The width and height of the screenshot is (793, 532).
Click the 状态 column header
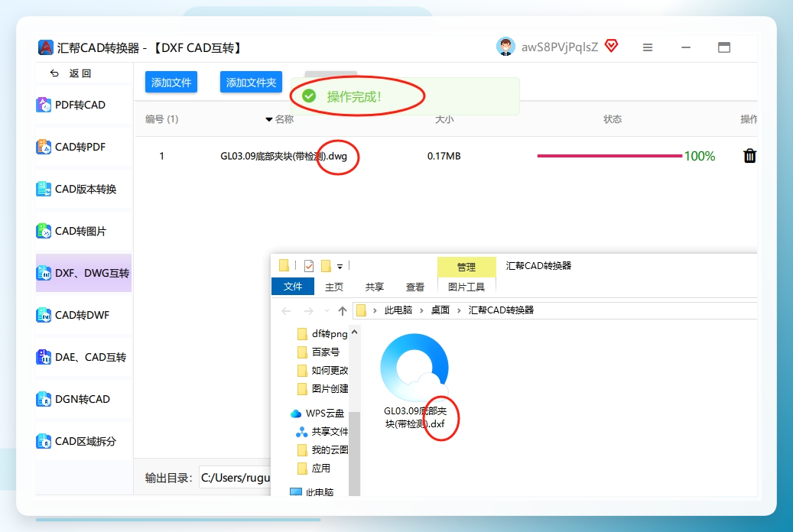tap(613, 119)
